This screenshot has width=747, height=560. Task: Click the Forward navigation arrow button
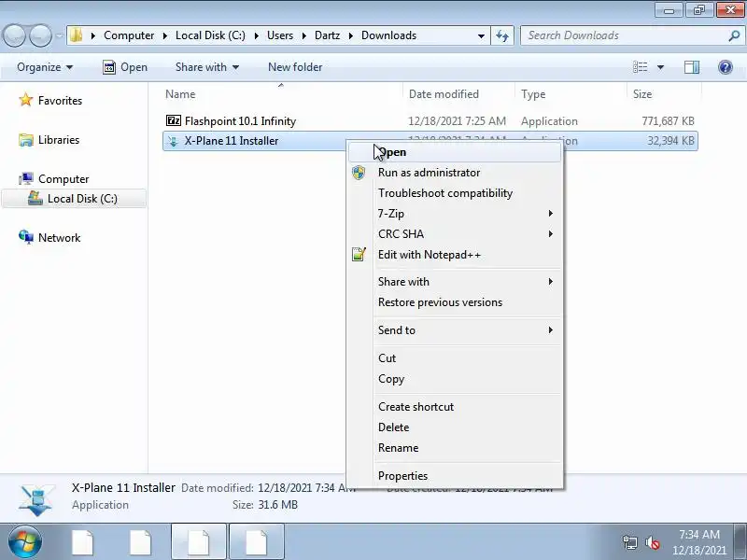click(41, 35)
